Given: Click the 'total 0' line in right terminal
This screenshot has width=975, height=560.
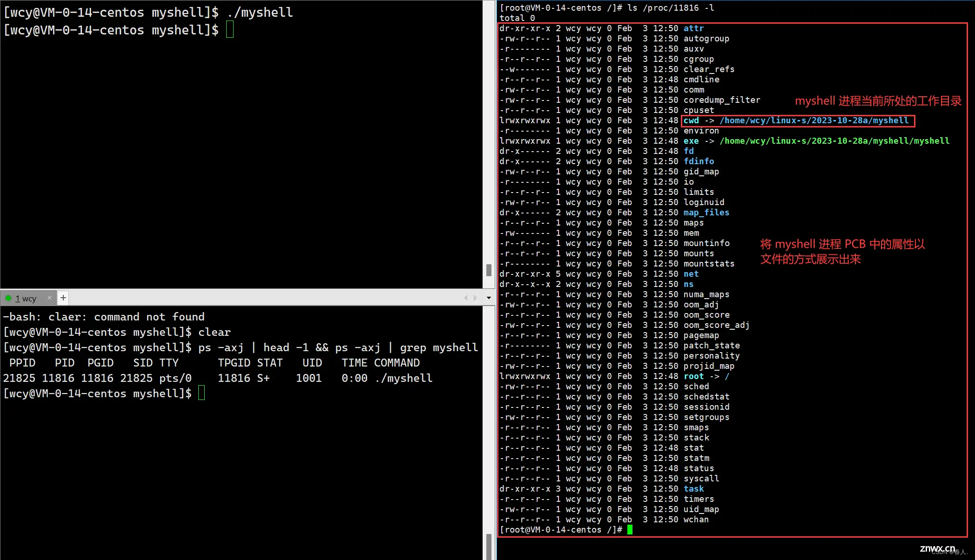Looking at the screenshot, I should pyautogui.click(x=517, y=18).
